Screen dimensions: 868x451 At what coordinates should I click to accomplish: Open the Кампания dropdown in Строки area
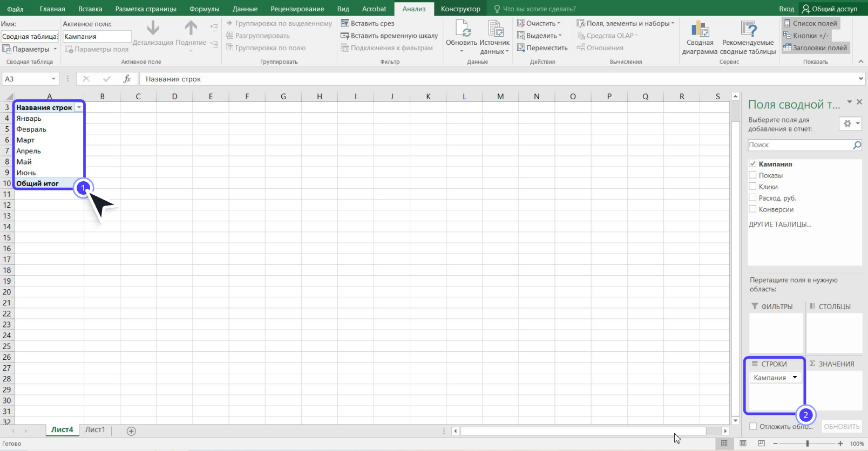pos(795,378)
